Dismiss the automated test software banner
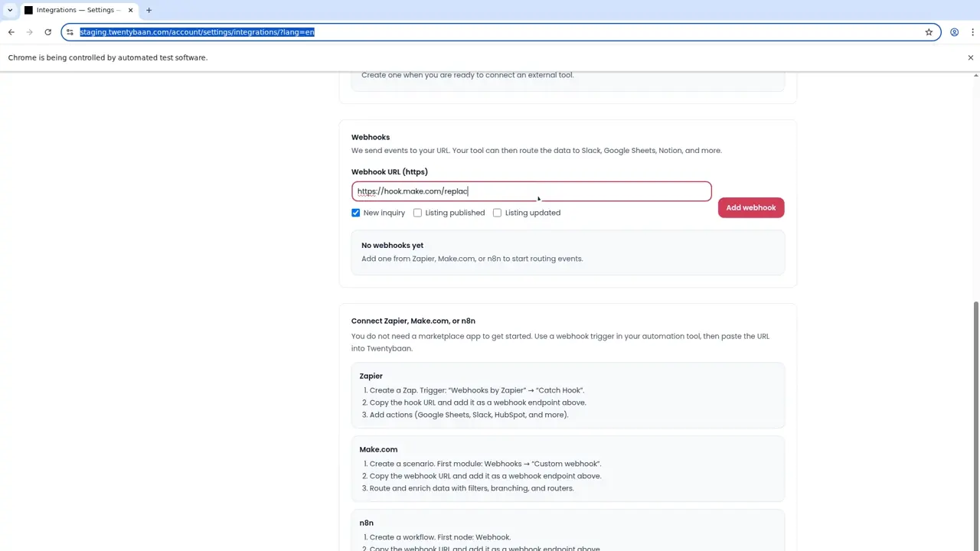This screenshot has width=980, height=551. click(x=970, y=57)
